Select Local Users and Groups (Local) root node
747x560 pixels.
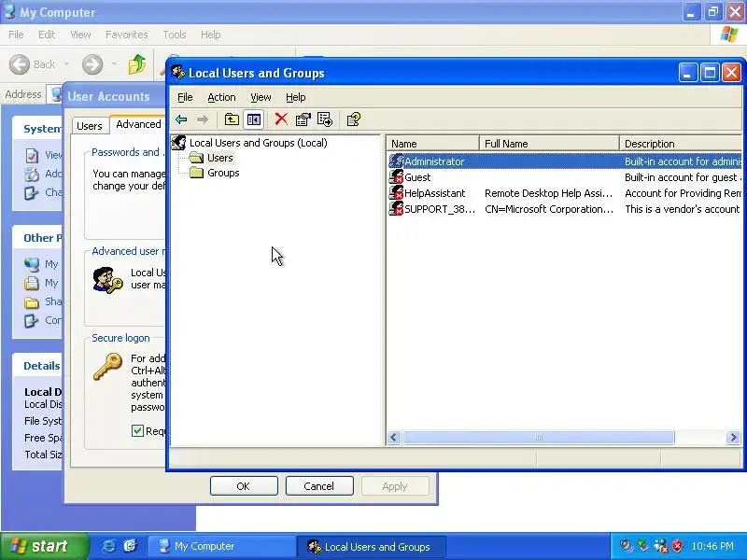249,143
